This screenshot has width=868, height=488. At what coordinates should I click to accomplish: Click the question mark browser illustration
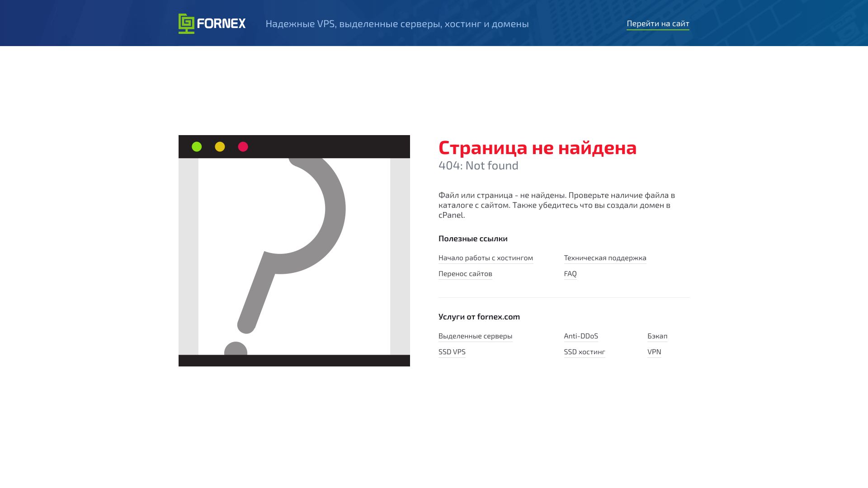click(x=294, y=251)
